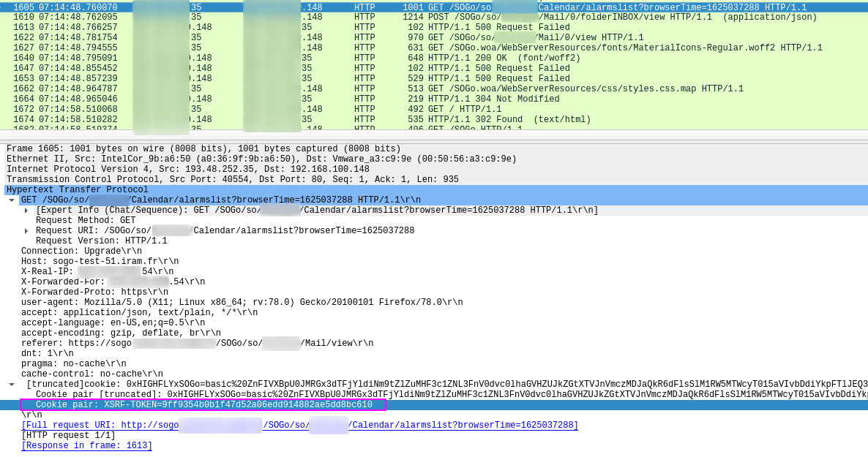The width and height of the screenshot is (868, 457).
Task: Expand the Expert Info (Chat/Sequence) node
Action: (26, 211)
